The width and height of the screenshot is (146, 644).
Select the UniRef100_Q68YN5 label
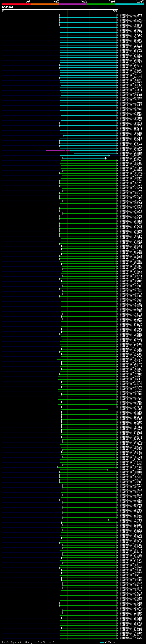click(x=131, y=153)
